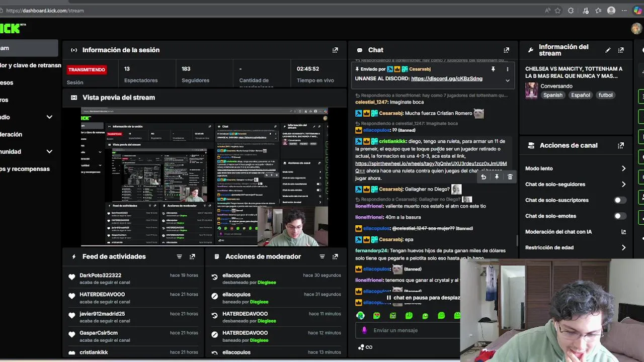Click the chat scrollbar thumb
The height and width of the screenshot is (362, 644).
click(x=517, y=240)
